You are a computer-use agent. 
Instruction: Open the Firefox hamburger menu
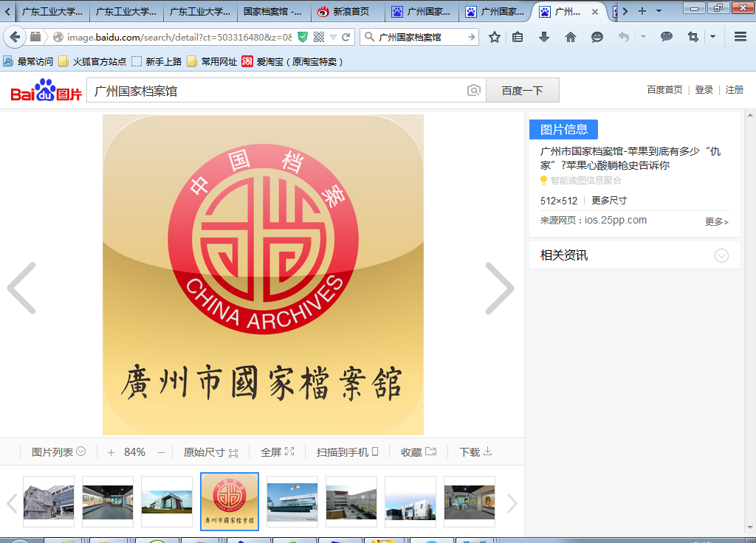pyautogui.click(x=740, y=37)
